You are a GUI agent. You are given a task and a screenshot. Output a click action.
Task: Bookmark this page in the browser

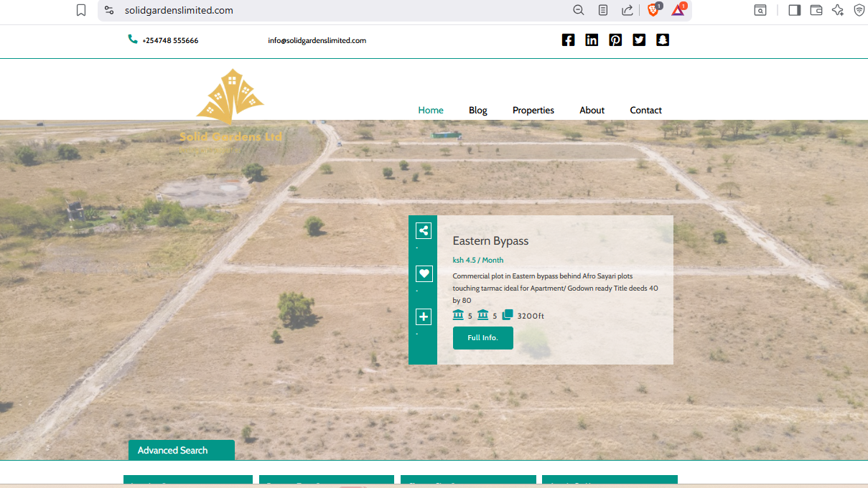coord(81,10)
